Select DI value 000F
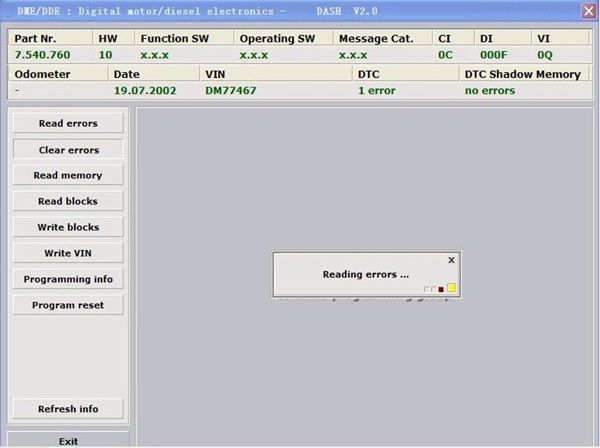600x448 pixels. (x=494, y=55)
